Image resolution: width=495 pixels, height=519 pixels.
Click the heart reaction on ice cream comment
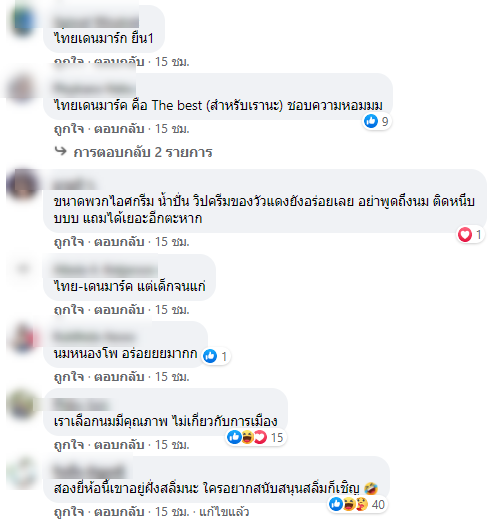point(465,234)
